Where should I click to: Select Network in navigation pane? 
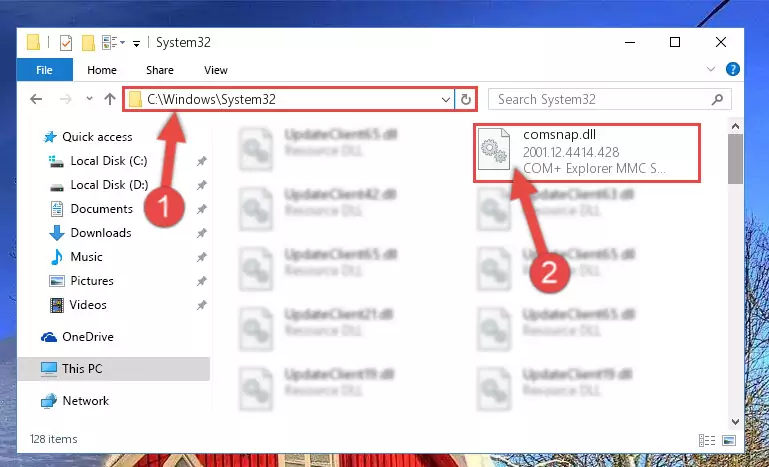click(86, 401)
